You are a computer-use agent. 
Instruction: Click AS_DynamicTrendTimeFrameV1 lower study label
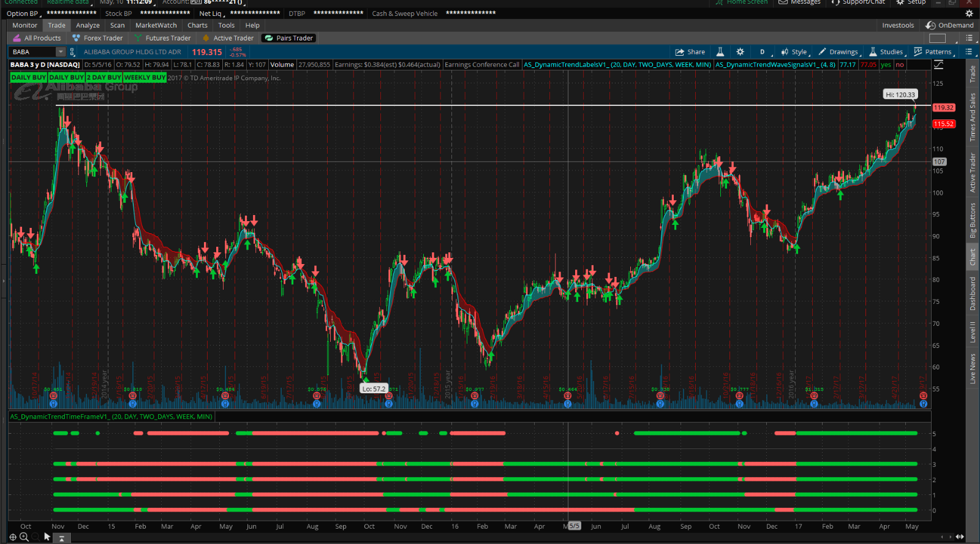point(111,417)
